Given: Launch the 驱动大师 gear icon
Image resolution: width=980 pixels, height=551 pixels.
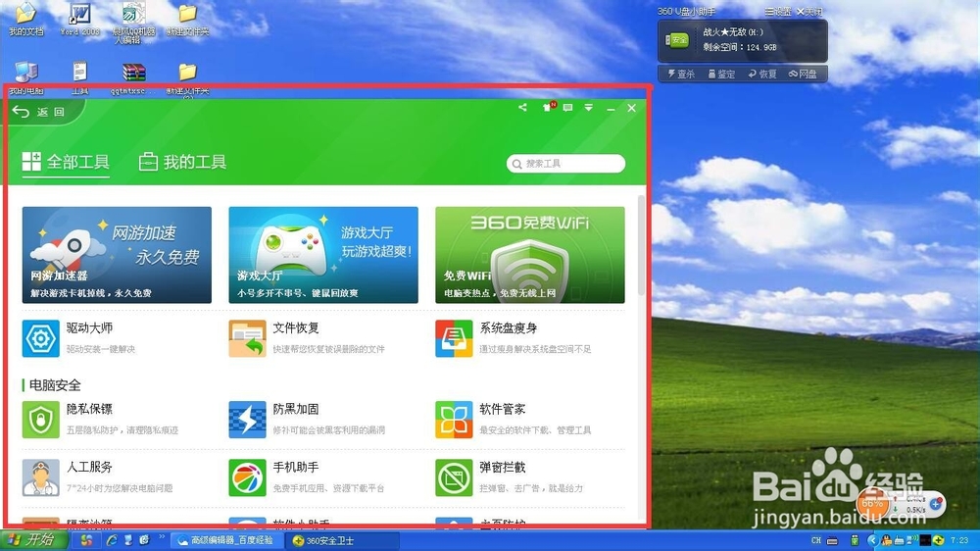Looking at the screenshot, I should pos(40,338).
